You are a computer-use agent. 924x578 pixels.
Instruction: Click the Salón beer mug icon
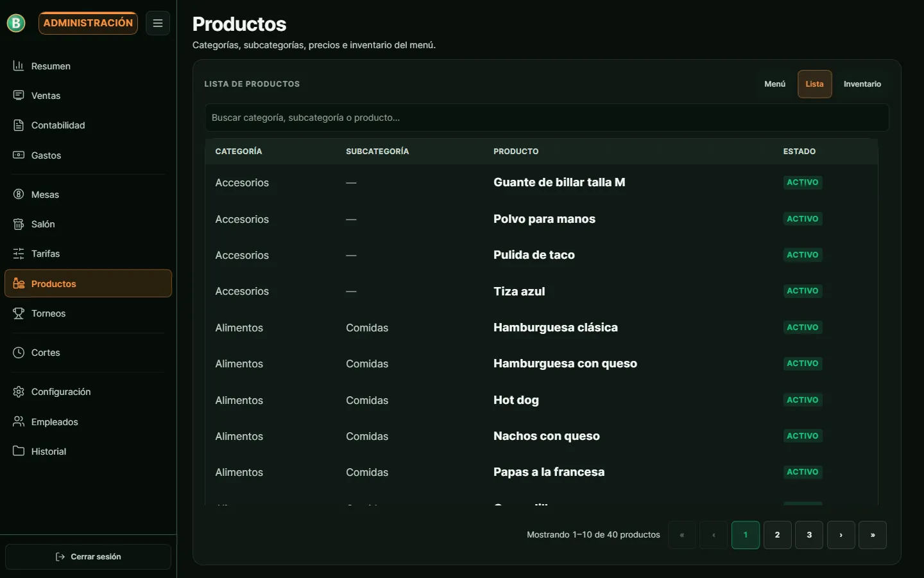tap(19, 224)
